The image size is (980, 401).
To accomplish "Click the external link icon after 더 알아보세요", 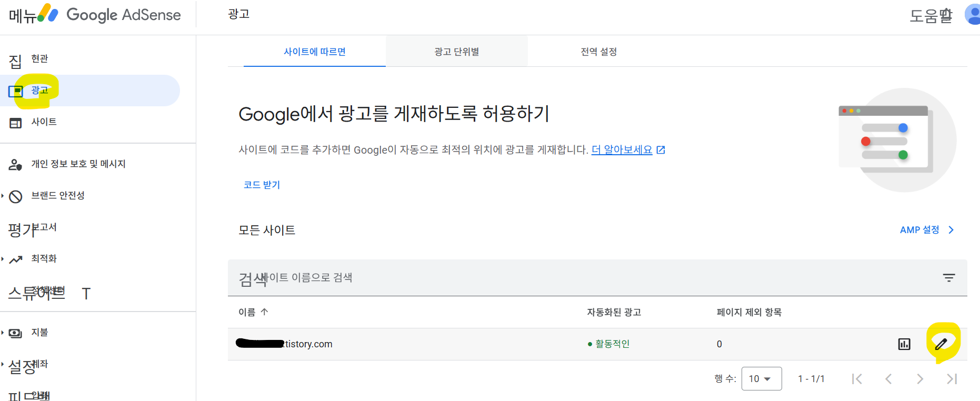I will click(x=661, y=150).
